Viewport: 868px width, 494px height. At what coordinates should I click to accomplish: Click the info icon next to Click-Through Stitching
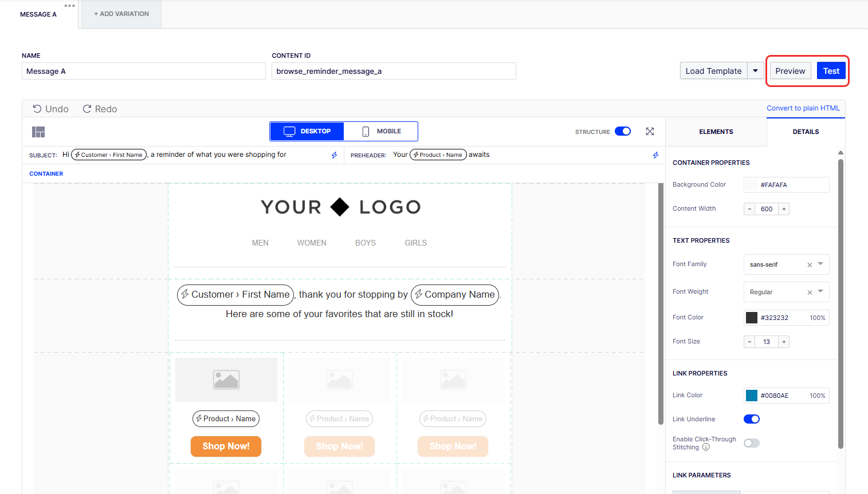point(706,447)
